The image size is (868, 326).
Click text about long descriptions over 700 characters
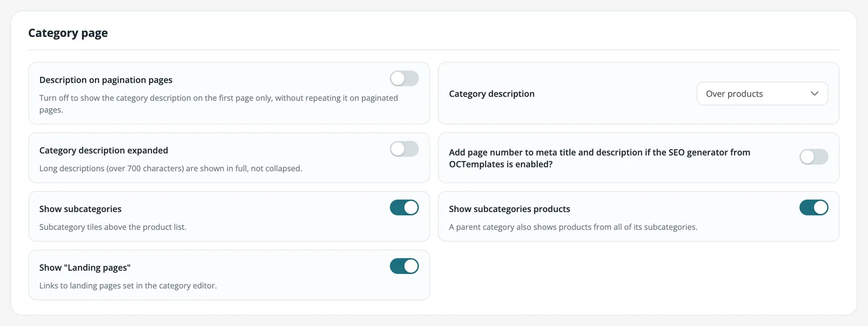(170, 168)
